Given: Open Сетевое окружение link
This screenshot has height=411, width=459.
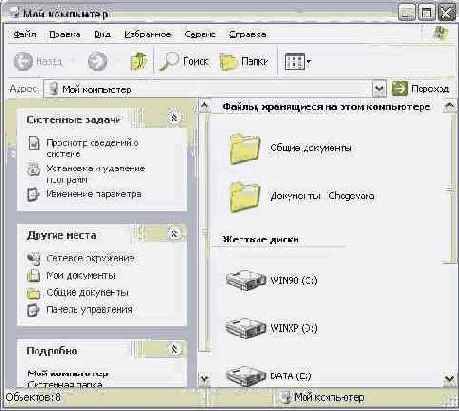Looking at the screenshot, I should tap(90, 258).
